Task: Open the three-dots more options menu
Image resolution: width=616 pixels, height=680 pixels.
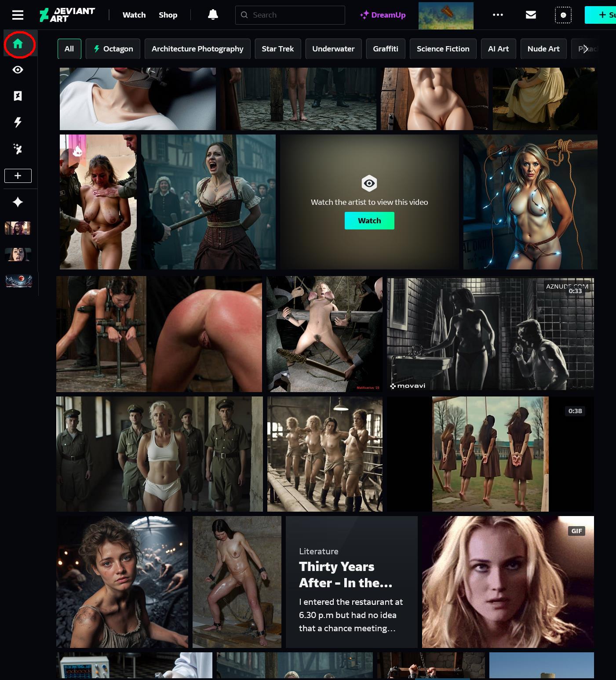Action: pyautogui.click(x=498, y=15)
